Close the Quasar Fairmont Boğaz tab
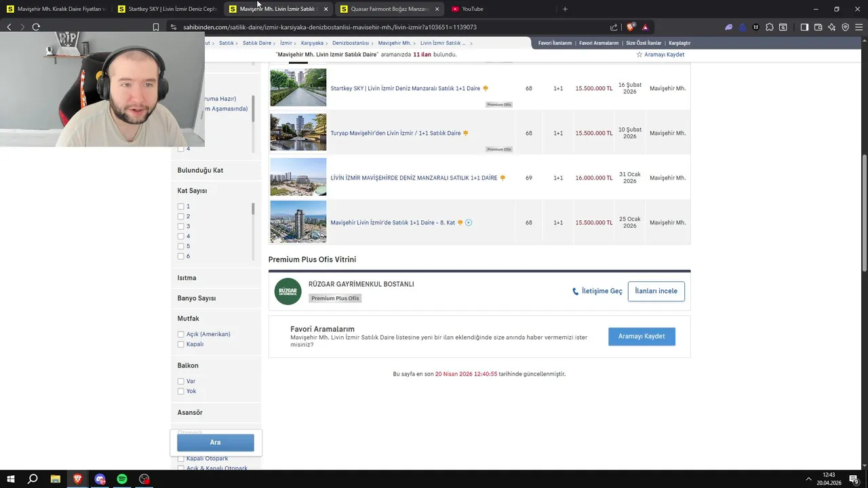The width and height of the screenshot is (868, 488). pyautogui.click(x=437, y=9)
